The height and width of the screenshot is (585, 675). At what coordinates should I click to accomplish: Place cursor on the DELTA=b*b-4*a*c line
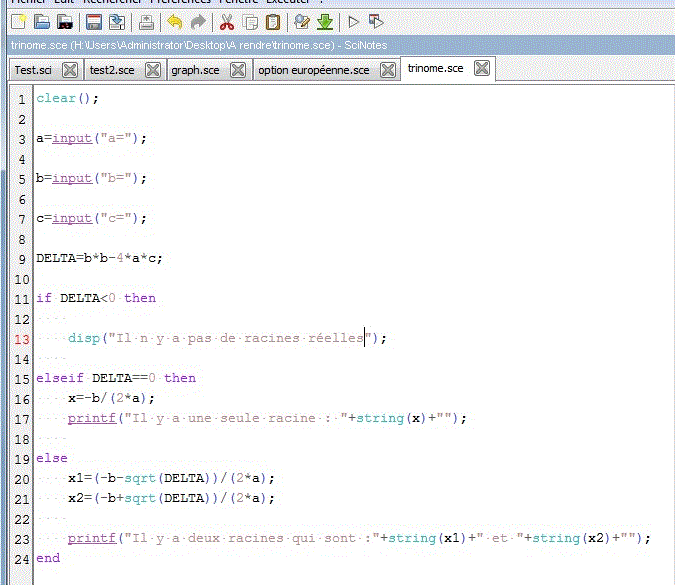coord(99,258)
